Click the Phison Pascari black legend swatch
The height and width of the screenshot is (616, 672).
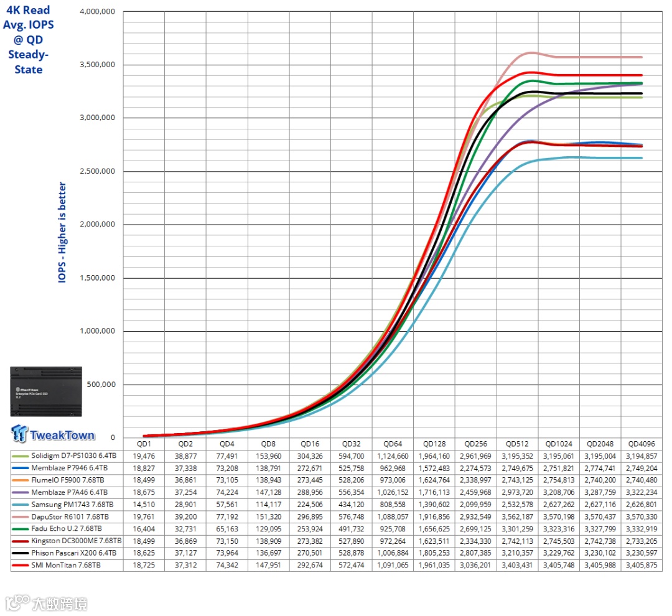20,553
